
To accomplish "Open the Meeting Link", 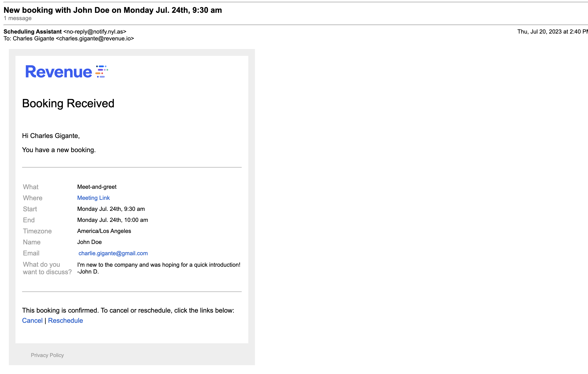I will (x=93, y=198).
